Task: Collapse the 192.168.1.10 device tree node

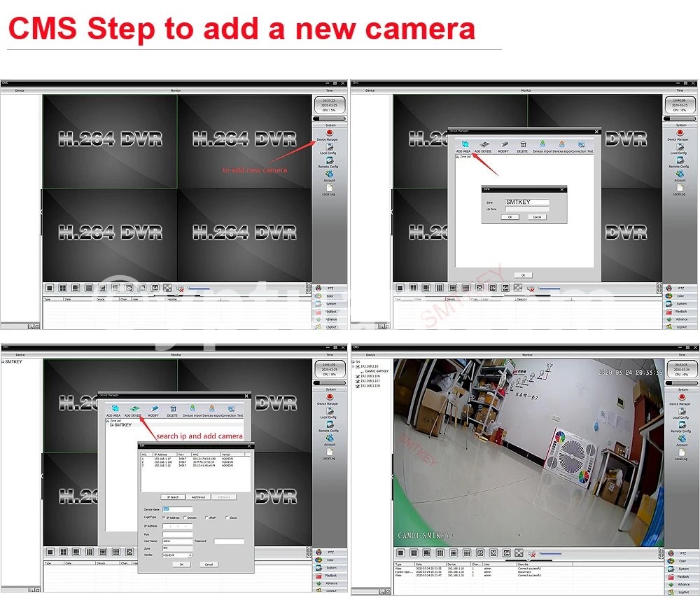Action: (354, 366)
